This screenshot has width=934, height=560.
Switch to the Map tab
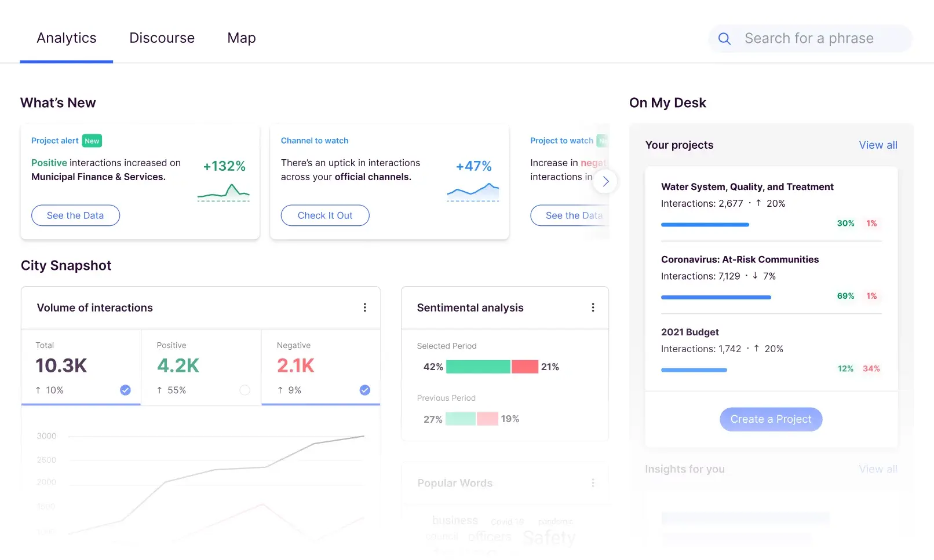point(242,38)
